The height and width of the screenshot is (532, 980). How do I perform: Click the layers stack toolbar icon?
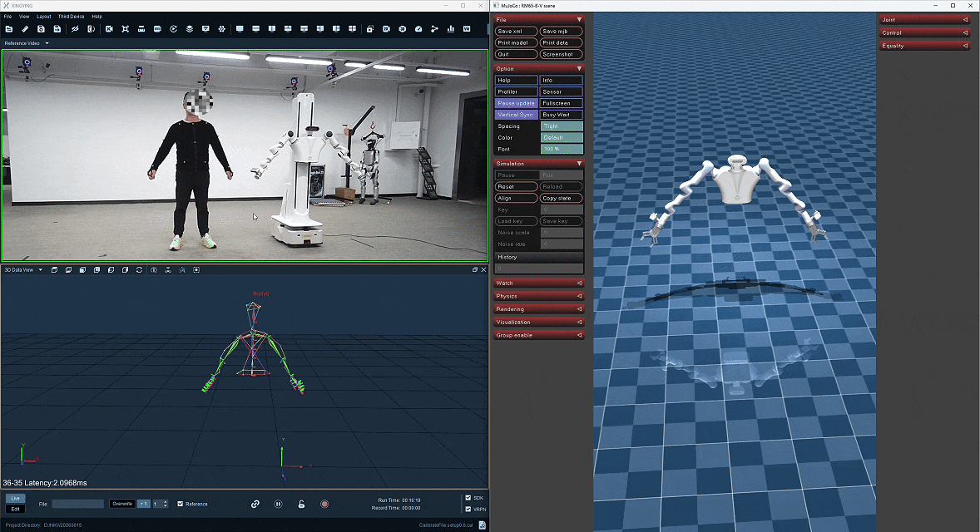click(x=190, y=29)
